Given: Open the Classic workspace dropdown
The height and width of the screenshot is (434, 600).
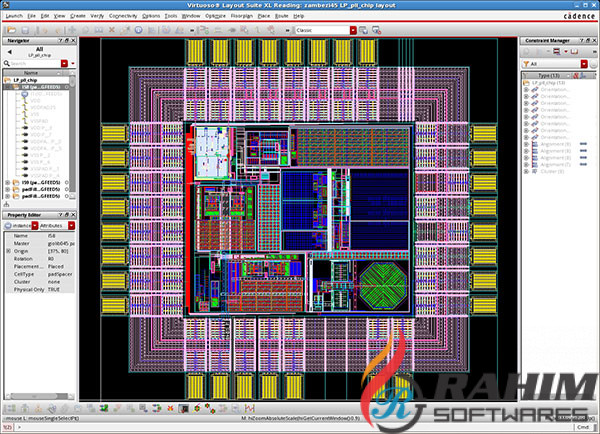Looking at the screenshot, I should point(353,30).
